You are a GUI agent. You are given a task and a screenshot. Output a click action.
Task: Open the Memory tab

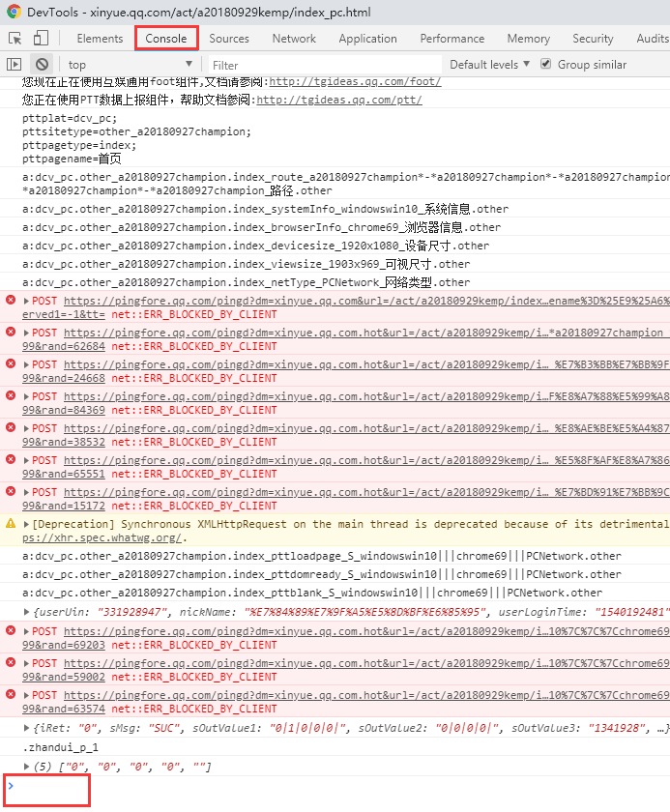point(529,39)
